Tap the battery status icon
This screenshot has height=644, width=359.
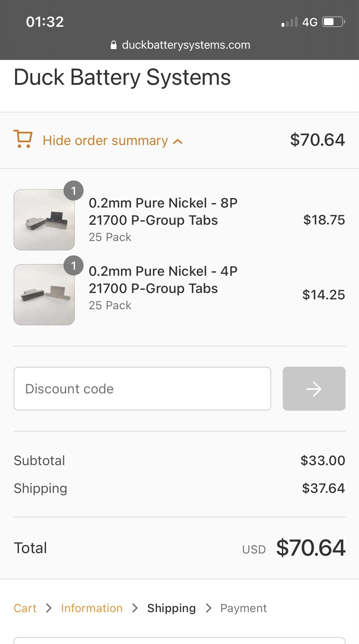coord(333,22)
